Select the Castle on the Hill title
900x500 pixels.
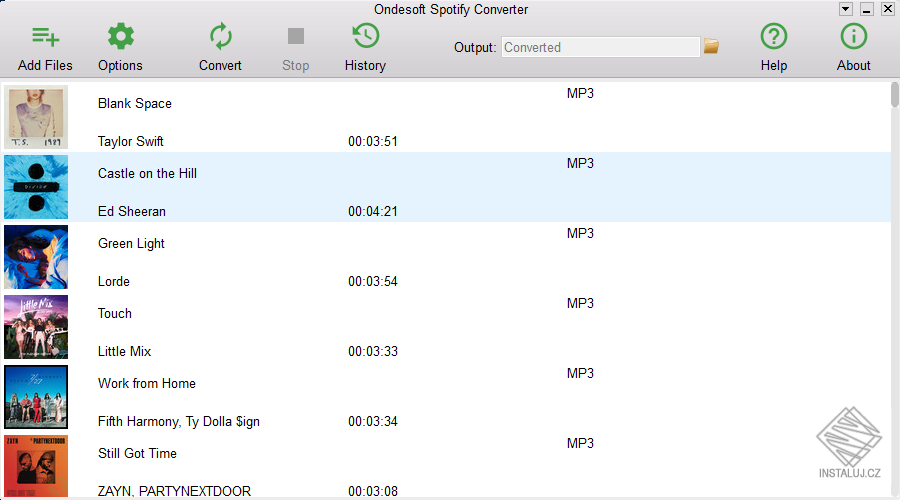148,173
